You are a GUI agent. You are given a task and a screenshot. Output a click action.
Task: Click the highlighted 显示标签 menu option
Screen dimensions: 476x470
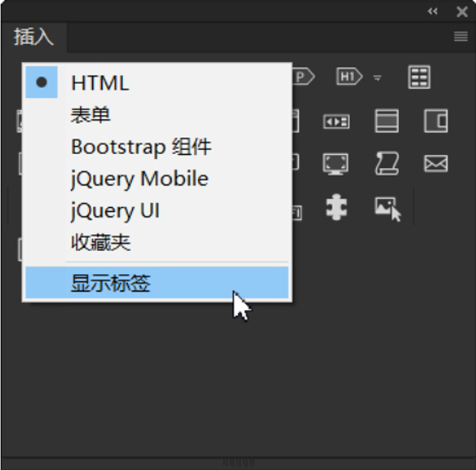(157, 283)
